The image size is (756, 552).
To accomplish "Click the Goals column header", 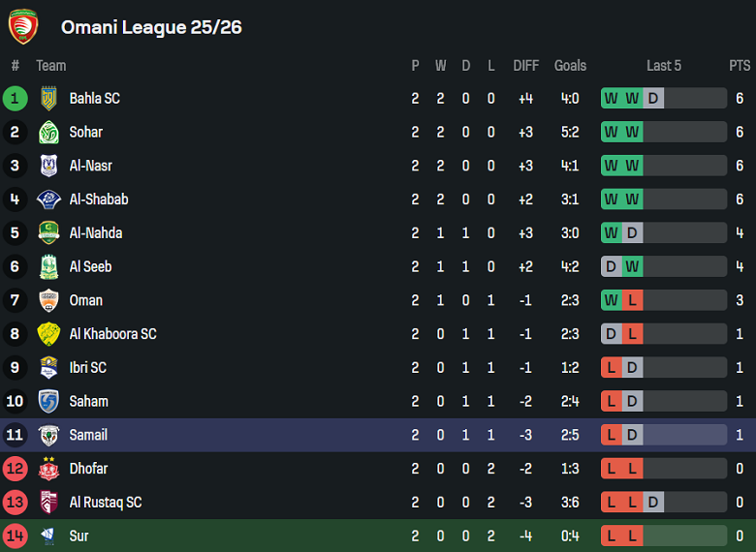I will pyautogui.click(x=570, y=66).
